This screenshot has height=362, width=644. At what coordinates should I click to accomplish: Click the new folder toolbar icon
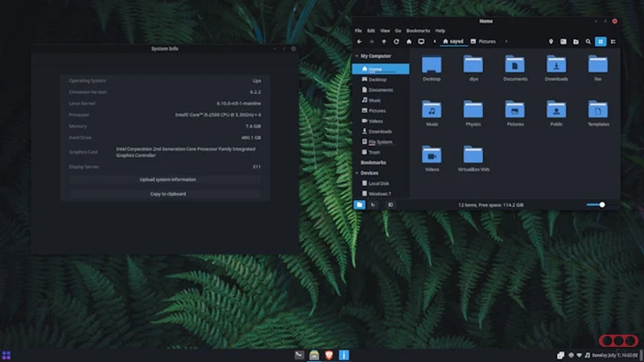576,41
